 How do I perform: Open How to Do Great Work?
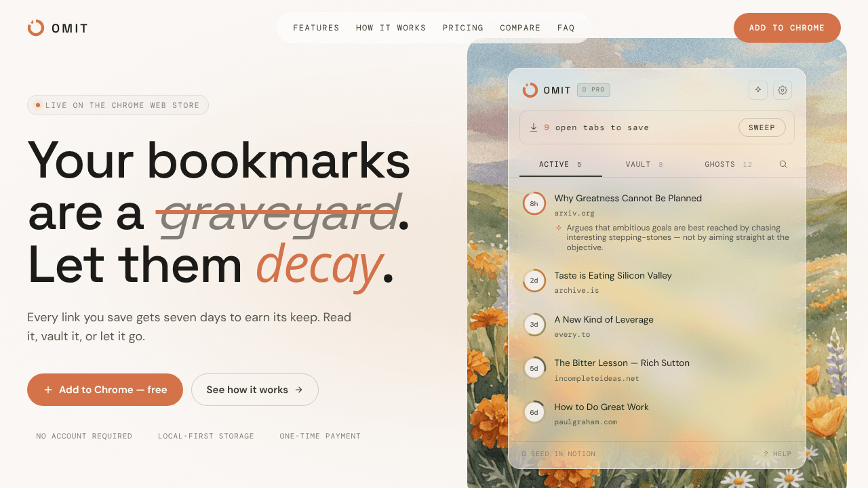coord(601,407)
